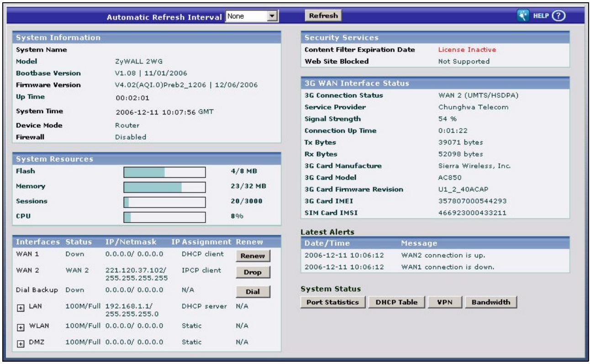Click the red License Inactive text
This screenshot has height=364, width=590.
467,49
